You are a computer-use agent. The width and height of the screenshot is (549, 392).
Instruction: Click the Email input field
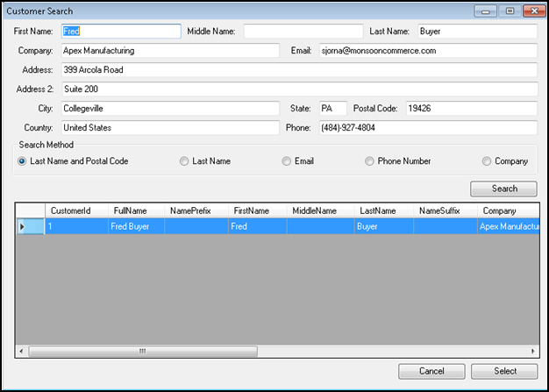pyautogui.click(x=426, y=51)
